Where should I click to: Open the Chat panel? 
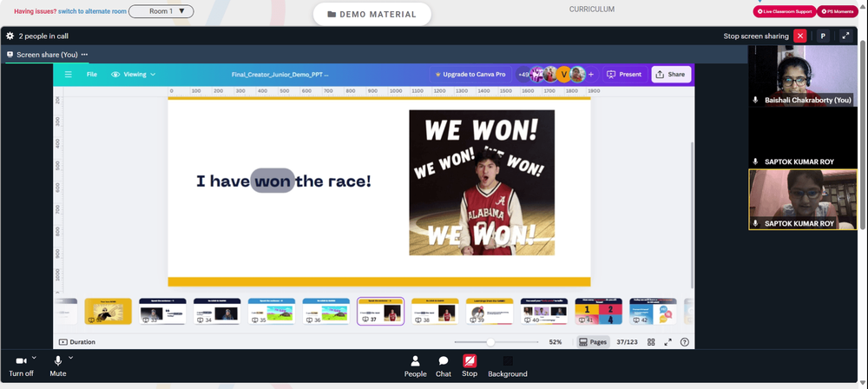point(444,366)
